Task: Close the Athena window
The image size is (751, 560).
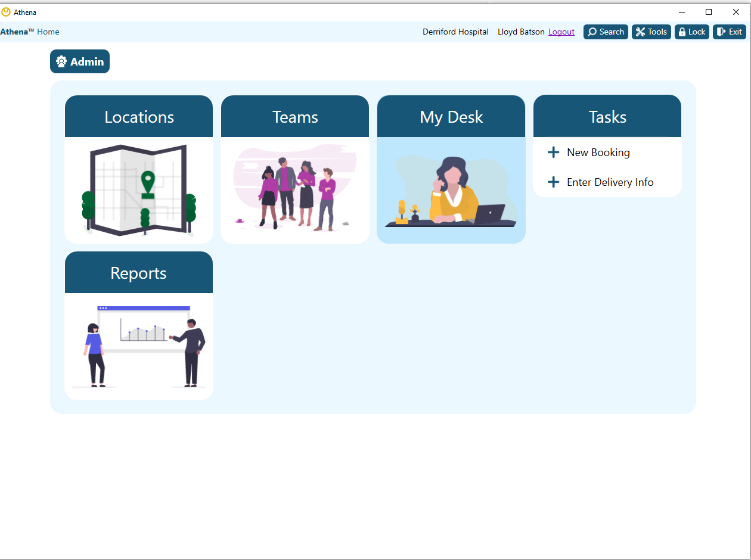Action: point(736,12)
